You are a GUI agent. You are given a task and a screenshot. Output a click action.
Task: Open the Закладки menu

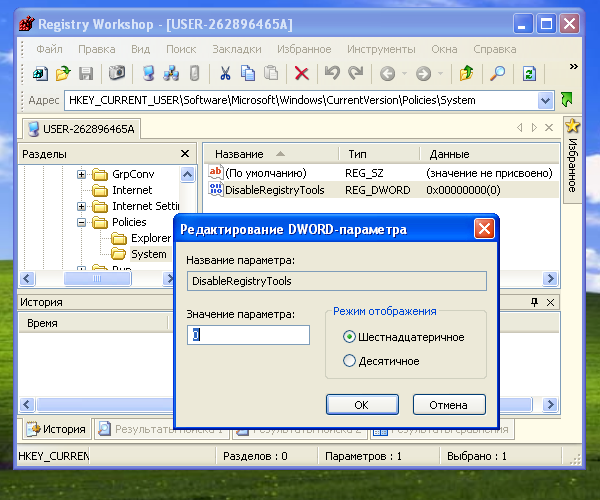tap(237, 49)
